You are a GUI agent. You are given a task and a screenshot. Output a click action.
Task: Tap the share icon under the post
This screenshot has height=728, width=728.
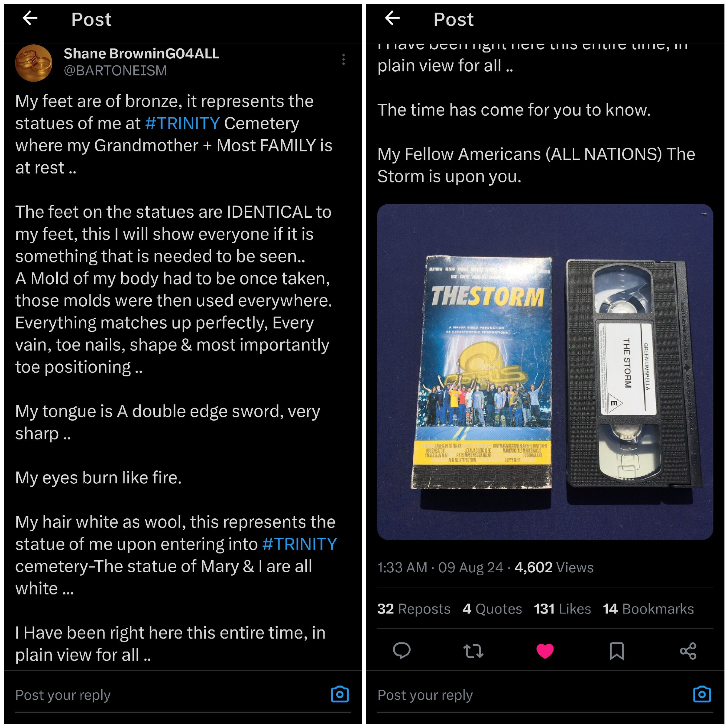[688, 651]
